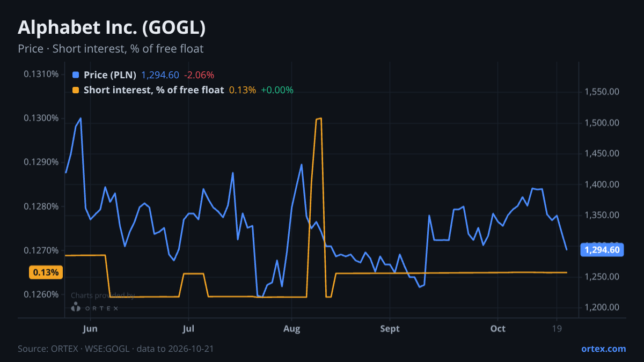
Task: Click the subtitle Price · Short interest, % of free float
Action: 111,49
